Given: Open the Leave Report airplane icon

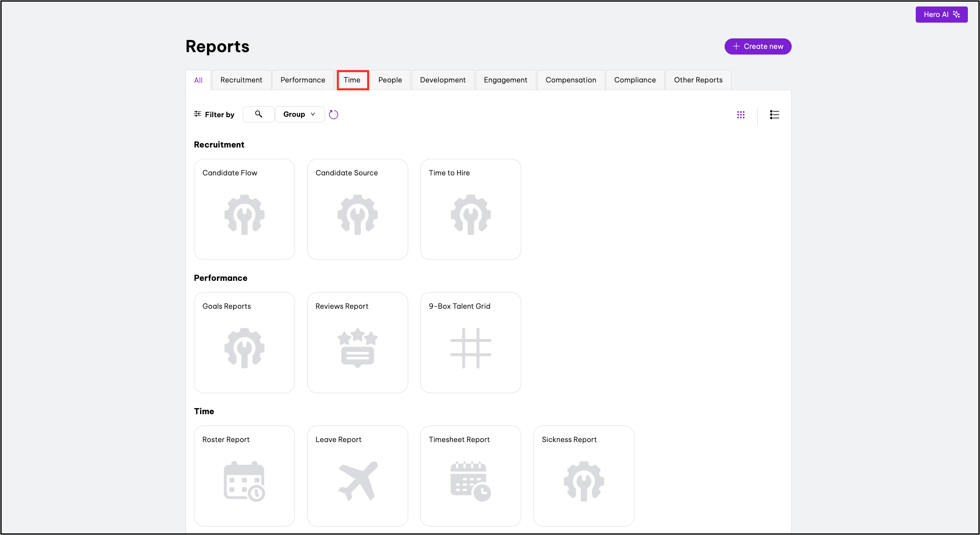Looking at the screenshot, I should point(358,481).
